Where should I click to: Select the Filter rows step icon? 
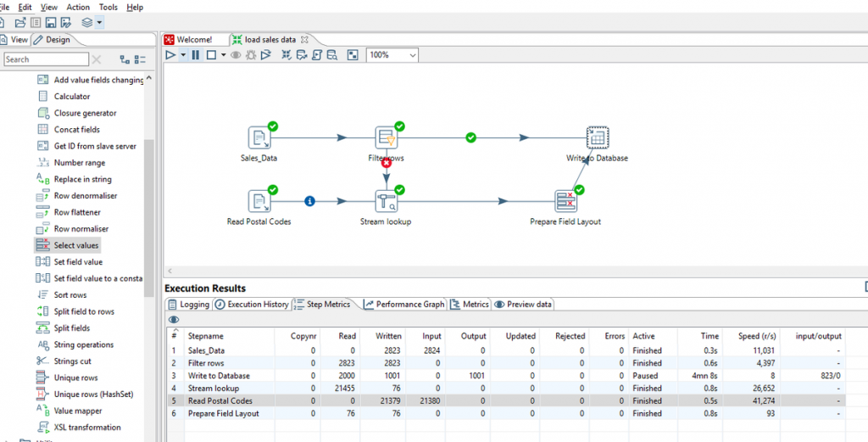(x=387, y=137)
